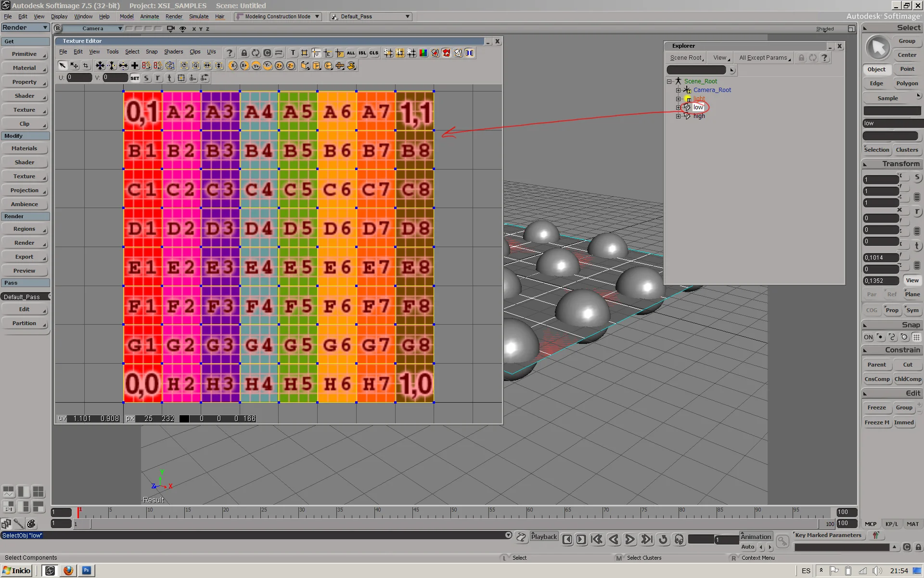Click the viewport eye visibility icon

point(182,29)
